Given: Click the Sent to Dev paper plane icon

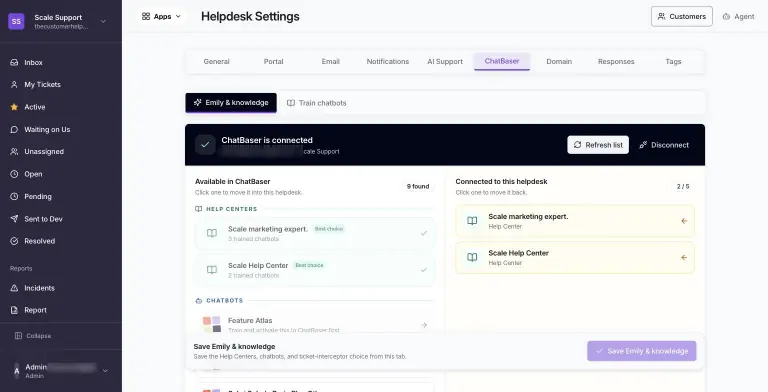Looking at the screenshot, I should (x=14, y=219).
